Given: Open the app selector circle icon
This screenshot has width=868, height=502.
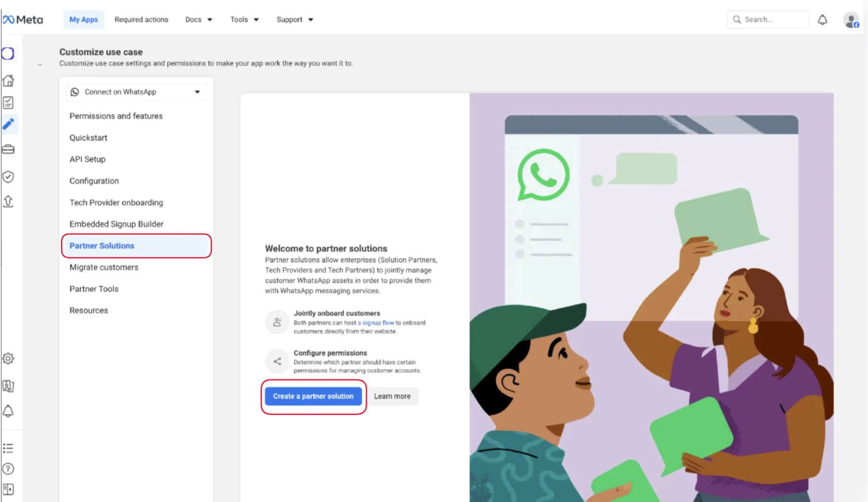Looking at the screenshot, I should [8, 53].
